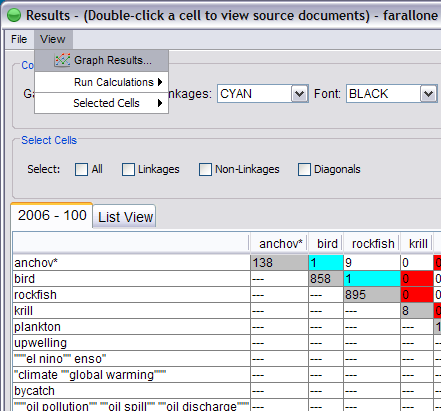Select the 2006 - 100 tab
Image resolution: width=441 pixels, height=411 pixels.
pyautogui.click(x=52, y=215)
